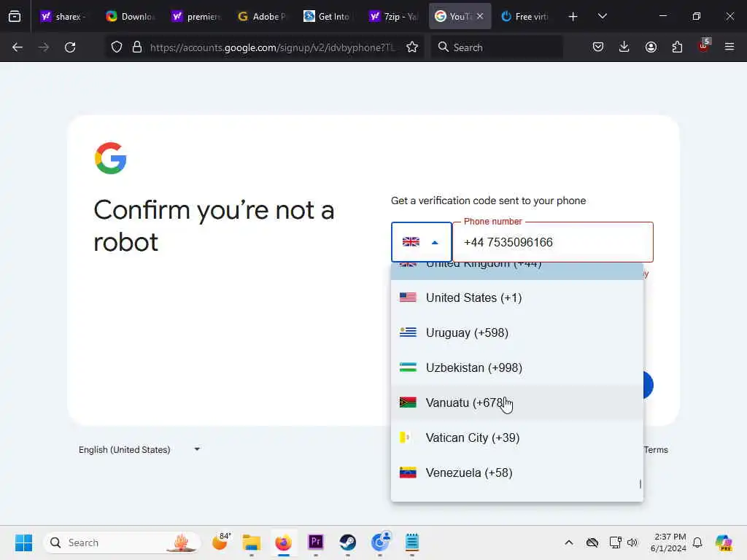Open Firefox account menu
Viewport: 747px width, 560px height.
pos(651,47)
